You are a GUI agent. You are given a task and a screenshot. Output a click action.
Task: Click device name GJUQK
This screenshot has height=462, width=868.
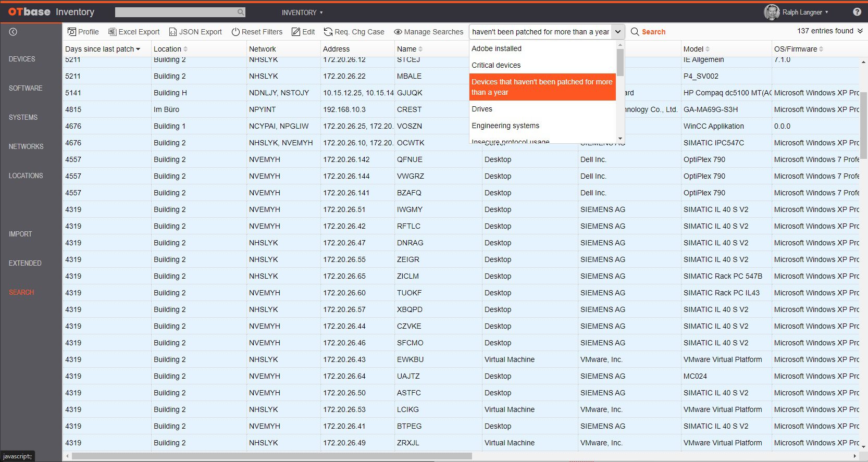pyautogui.click(x=410, y=93)
